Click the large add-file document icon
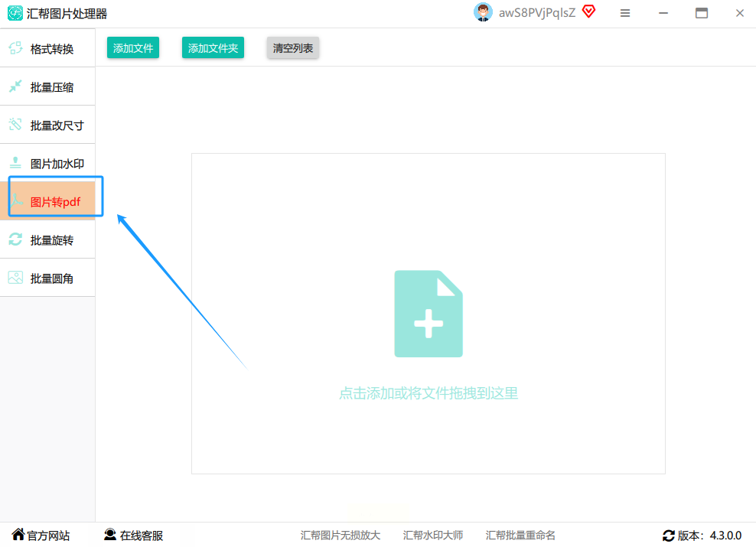756x547 pixels. (429, 314)
